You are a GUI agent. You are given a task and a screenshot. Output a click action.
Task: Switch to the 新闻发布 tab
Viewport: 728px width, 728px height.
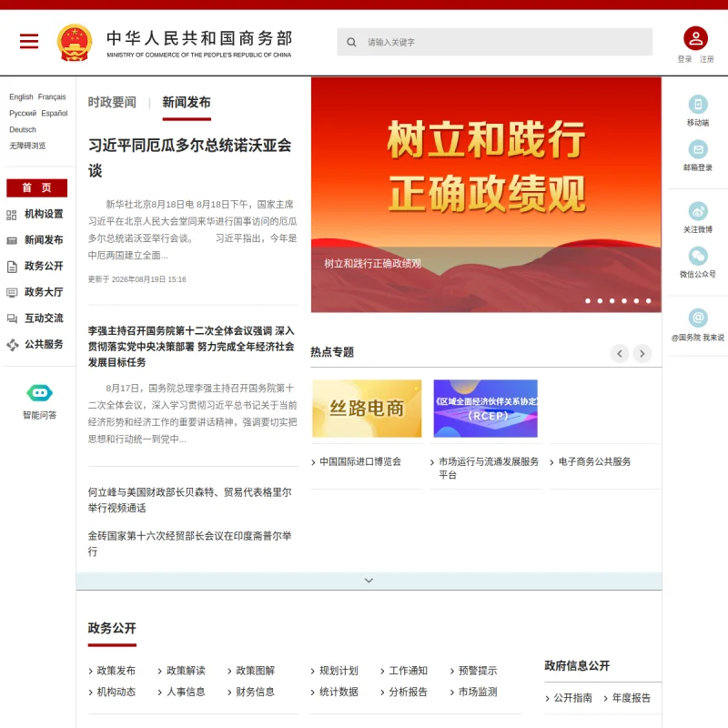coord(187,102)
